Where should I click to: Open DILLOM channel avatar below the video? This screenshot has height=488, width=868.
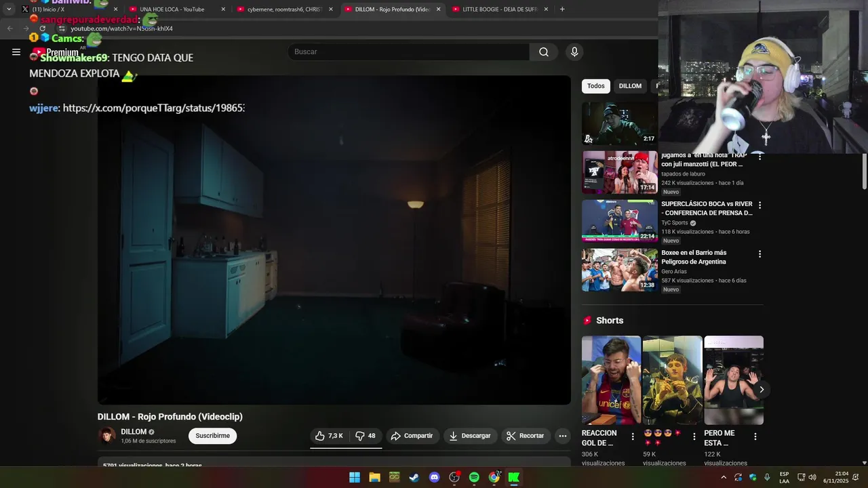106,436
